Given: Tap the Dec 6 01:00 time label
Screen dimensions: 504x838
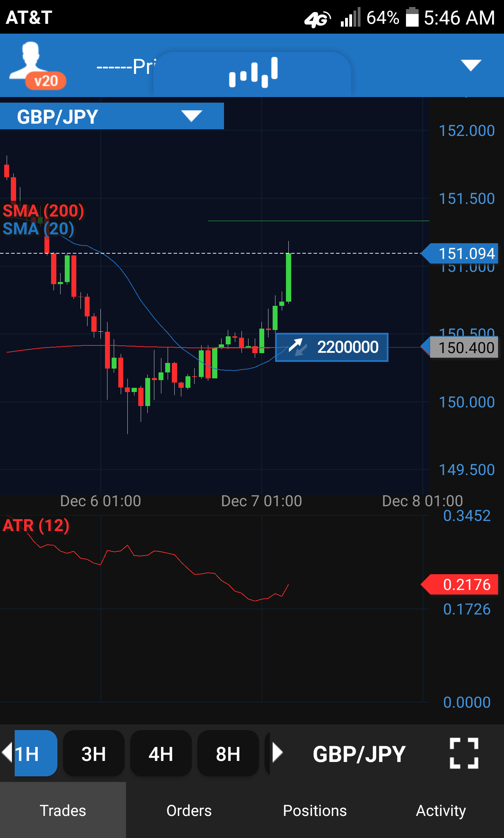Looking at the screenshot, I should (100, 501).
